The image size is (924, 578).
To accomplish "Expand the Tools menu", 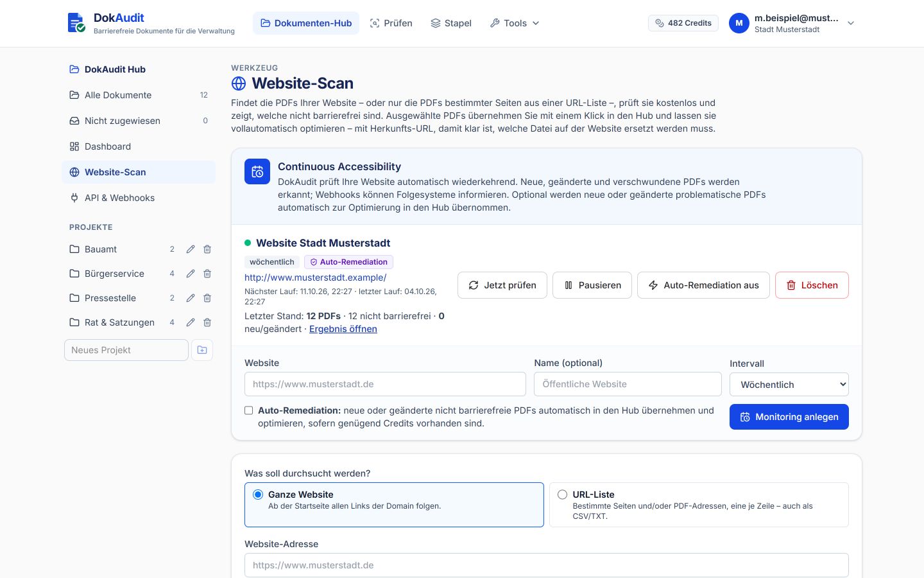I will click(515, 23).
